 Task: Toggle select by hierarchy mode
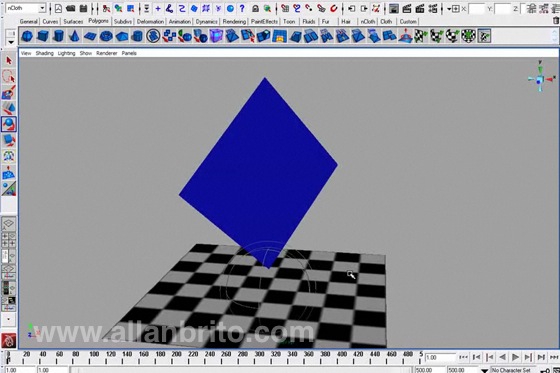pos(106,8)
